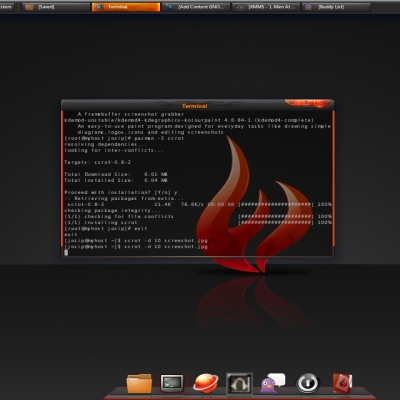Switch to the Add Content GNO... taskbar window

(196, 7)
